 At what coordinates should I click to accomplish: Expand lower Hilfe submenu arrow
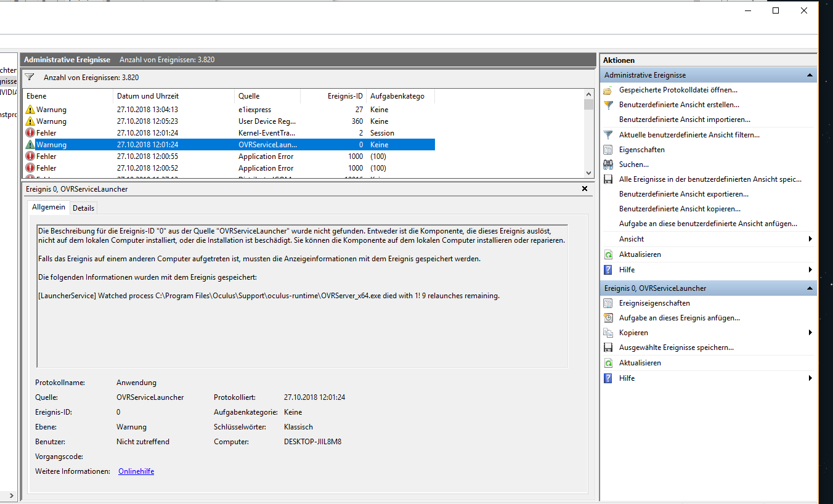click(x=810, y=378)
